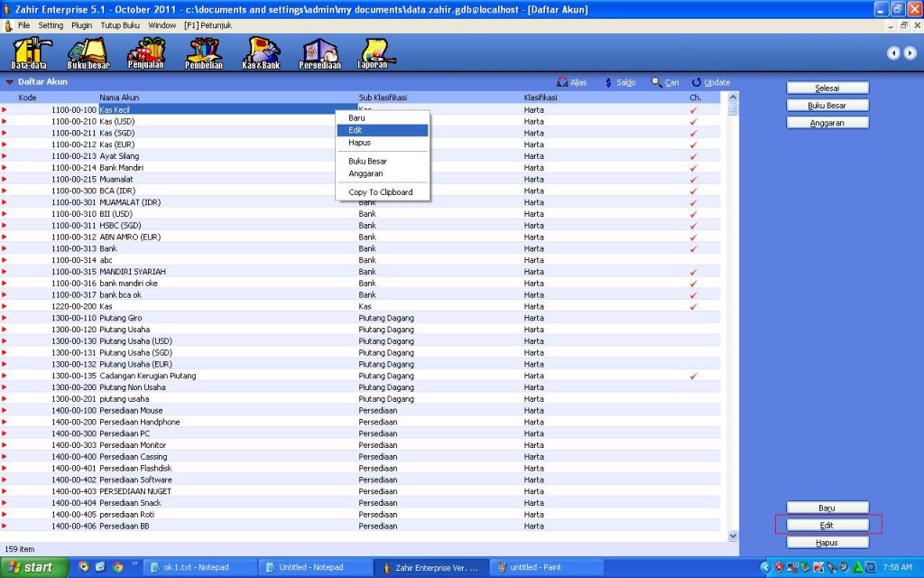Open the Pembelian module icon
Image resolution: width=924 pixels, height=578 pixels.
click(204, 53)
